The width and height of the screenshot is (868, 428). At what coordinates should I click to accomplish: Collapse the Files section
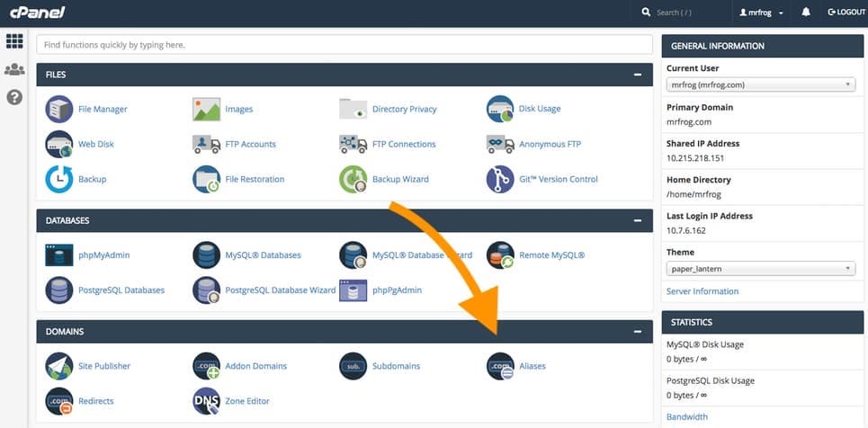click(638, 75)
